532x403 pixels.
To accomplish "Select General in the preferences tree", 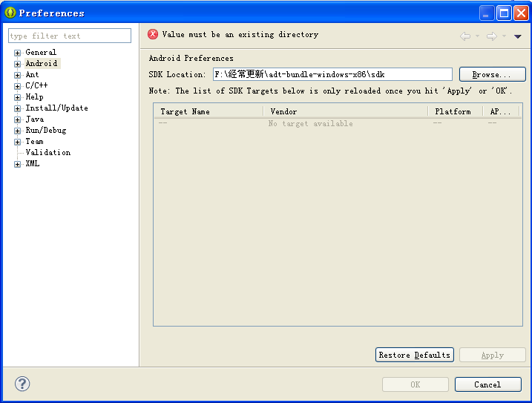I will click(41, 52).
